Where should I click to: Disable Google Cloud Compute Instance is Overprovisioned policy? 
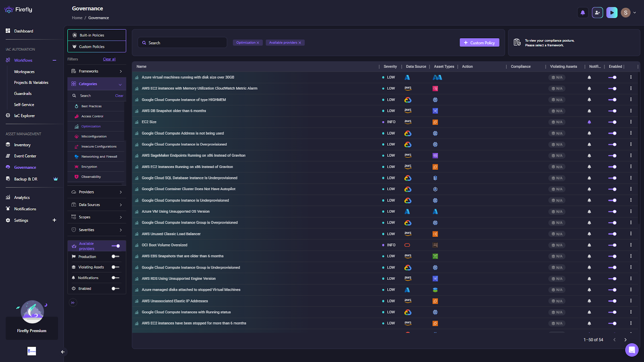[x=612, y=144]
